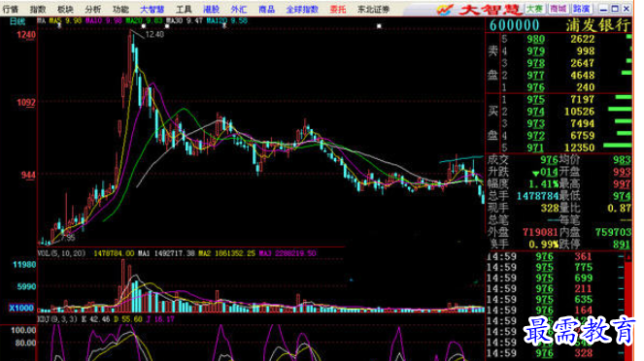
Task: Click the 换手 value 0.99%
Action: tap(543, 245)
